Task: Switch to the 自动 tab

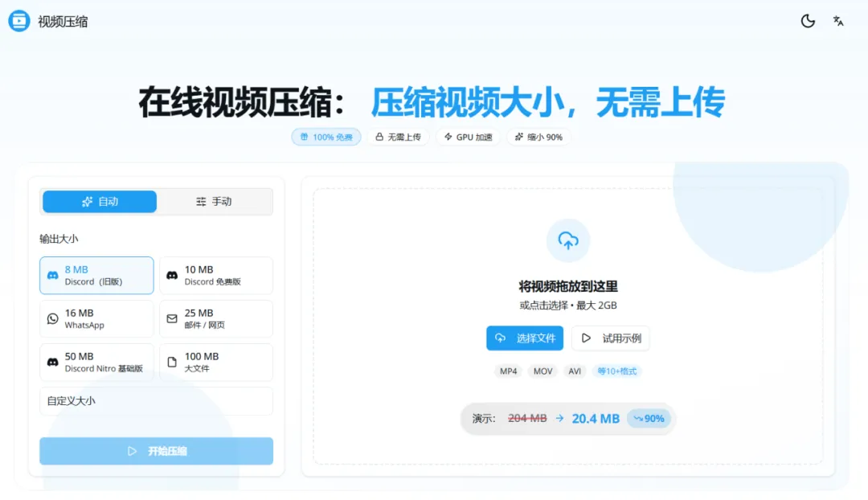Action: point(100,202)
